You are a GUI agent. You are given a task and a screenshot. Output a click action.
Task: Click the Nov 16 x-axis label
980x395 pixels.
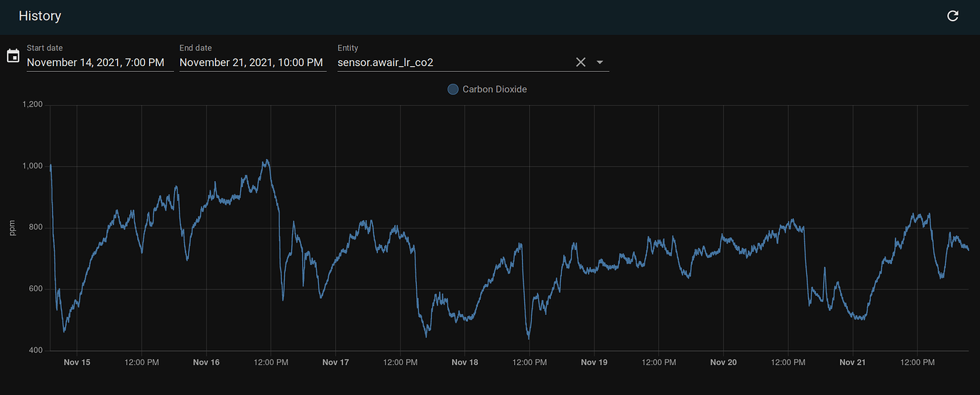click(x=206, y=362)
